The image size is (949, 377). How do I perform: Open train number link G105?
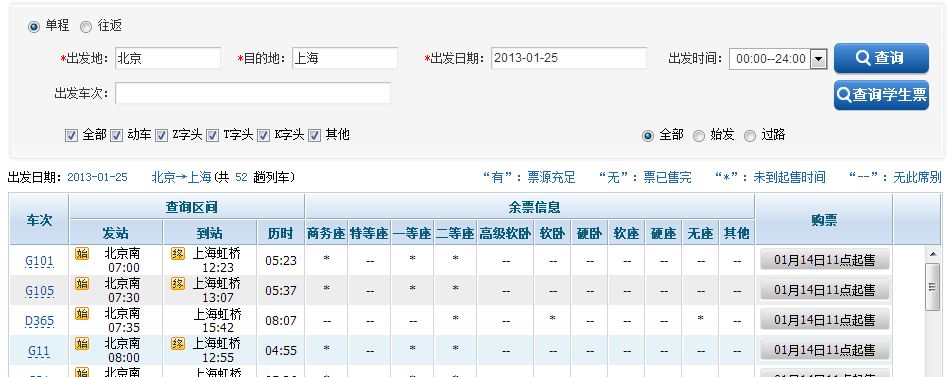(x=39, y=291)
